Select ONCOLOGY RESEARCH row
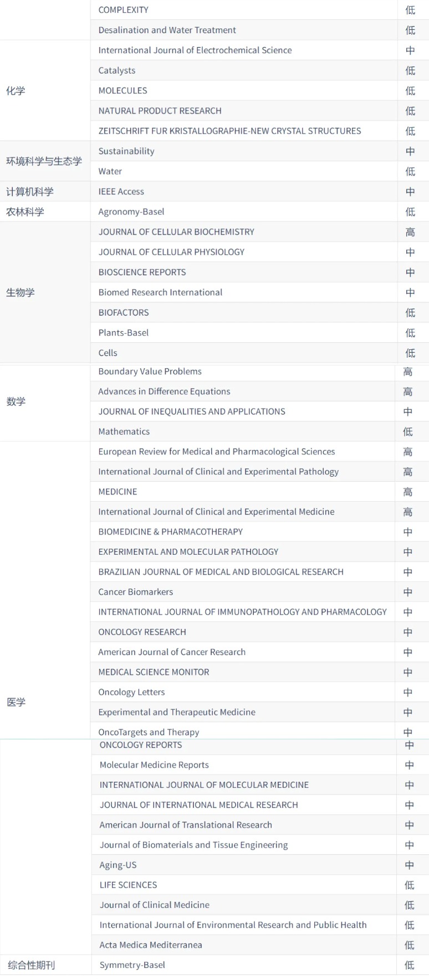The height and width of the screenshot is (980, 429). click(x=260, y=632)
